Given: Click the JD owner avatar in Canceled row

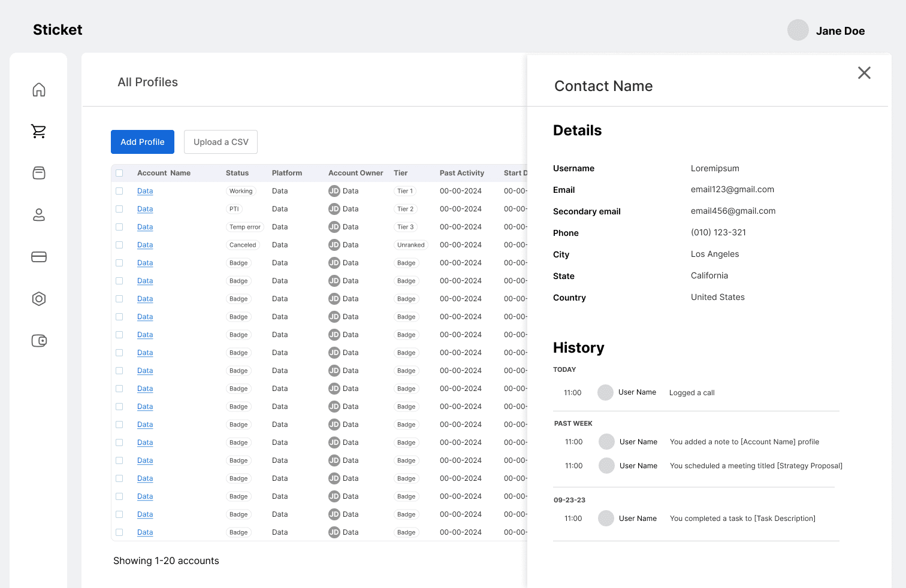Looking at the screenshot, I should click(x=334, y=245).
